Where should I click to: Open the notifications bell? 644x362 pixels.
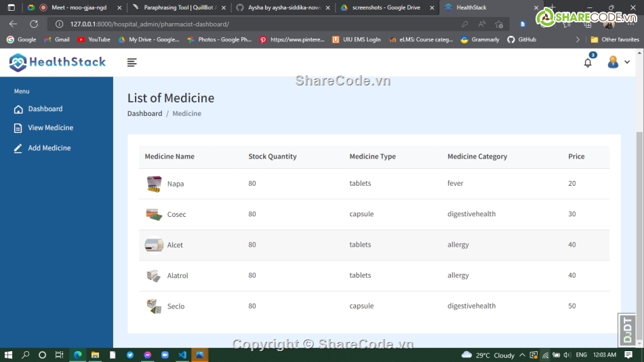point(588,63)
